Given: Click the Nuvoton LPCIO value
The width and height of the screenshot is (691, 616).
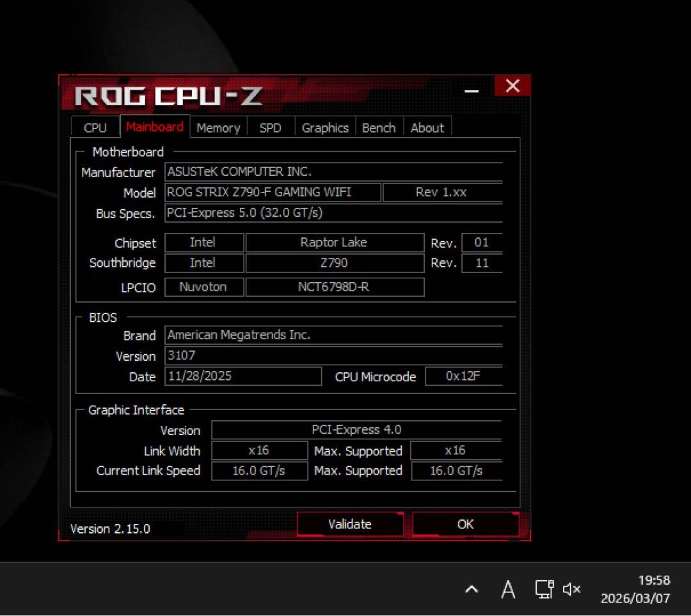Looking at the screenshot, I should (x=204, y=287).
